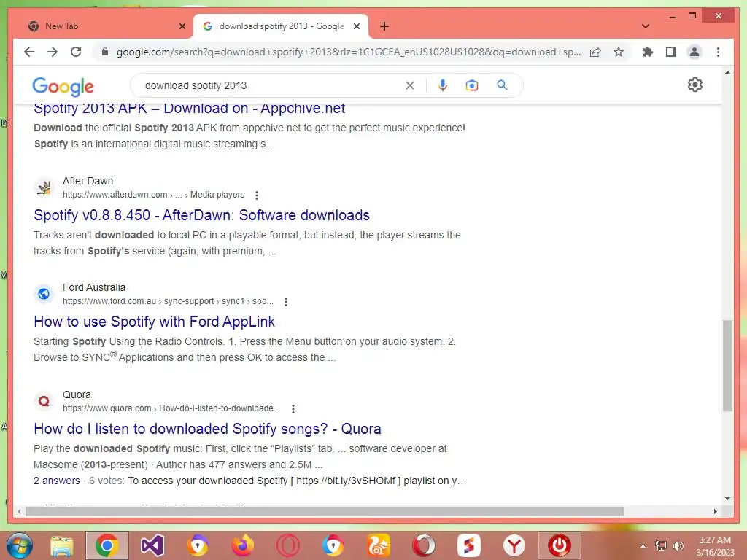Image resolution: width=747 pixels, height=560 pixels.
Task: Open Spotify v0.8.8.450 AfterDawn result
Action: point(201,215)
